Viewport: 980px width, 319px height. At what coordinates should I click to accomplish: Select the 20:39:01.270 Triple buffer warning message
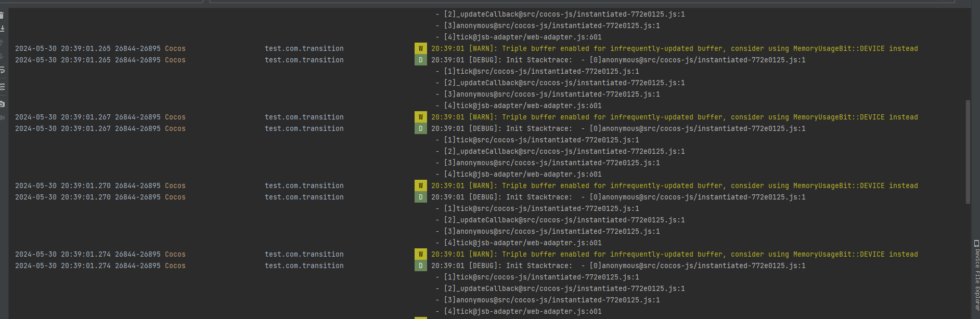(x=675, y=185)
